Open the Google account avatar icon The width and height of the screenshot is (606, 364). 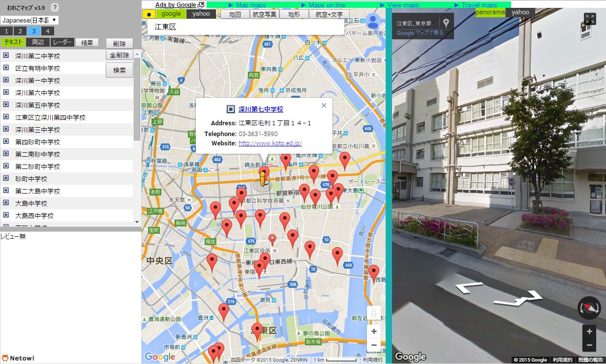(373, 21)
